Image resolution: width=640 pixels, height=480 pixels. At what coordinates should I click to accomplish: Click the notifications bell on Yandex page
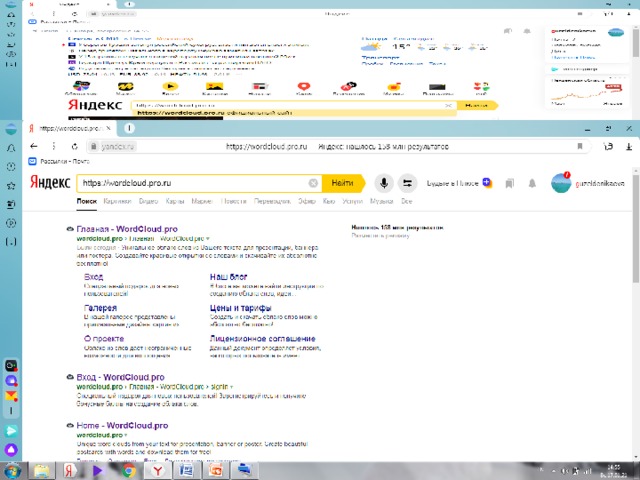click(532, 183)
